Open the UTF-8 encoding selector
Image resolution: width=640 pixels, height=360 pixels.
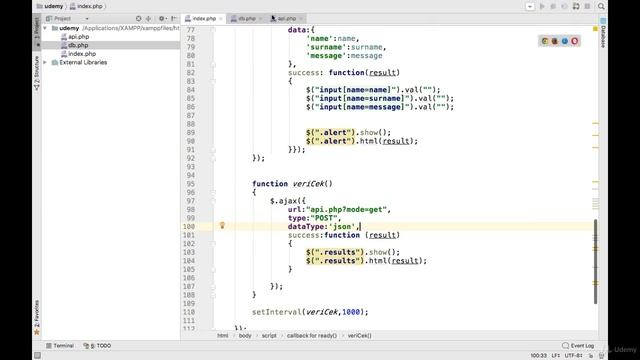[573, 356]
